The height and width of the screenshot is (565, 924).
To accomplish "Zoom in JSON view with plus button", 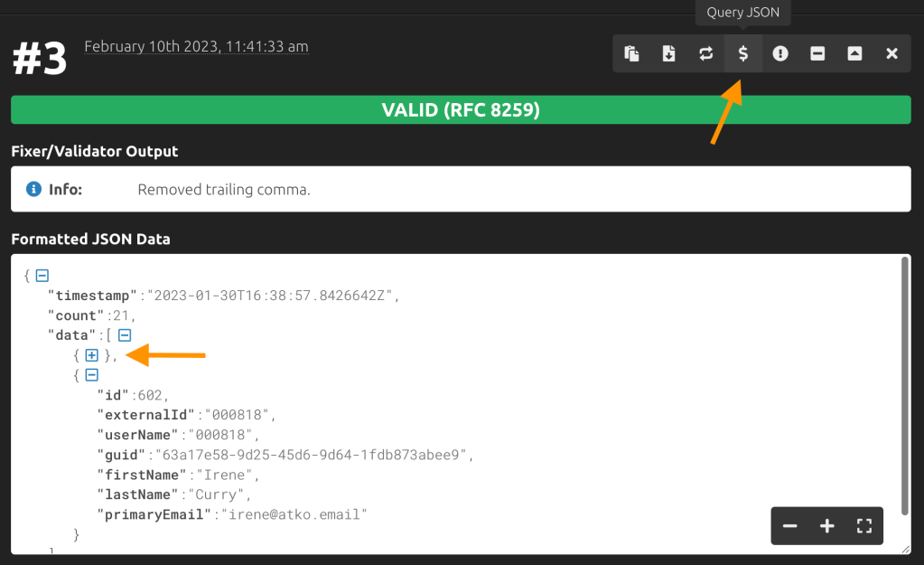I will click(x=827, y=526).
